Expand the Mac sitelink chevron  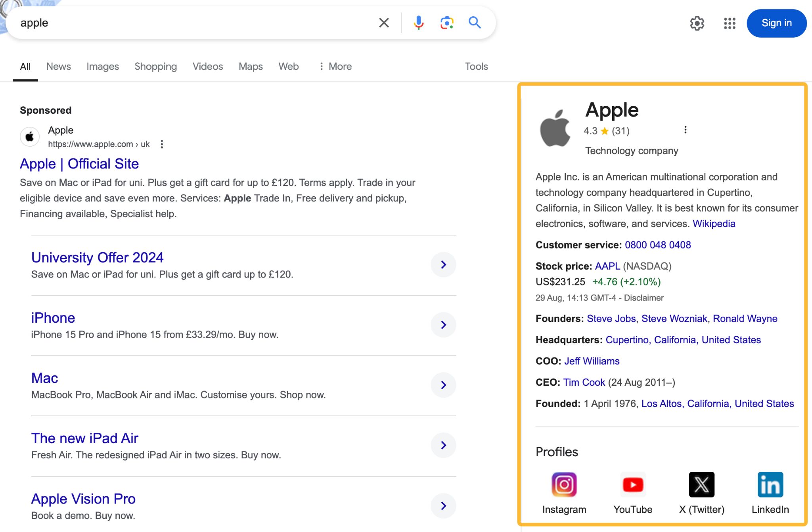[x=443, y=385]
